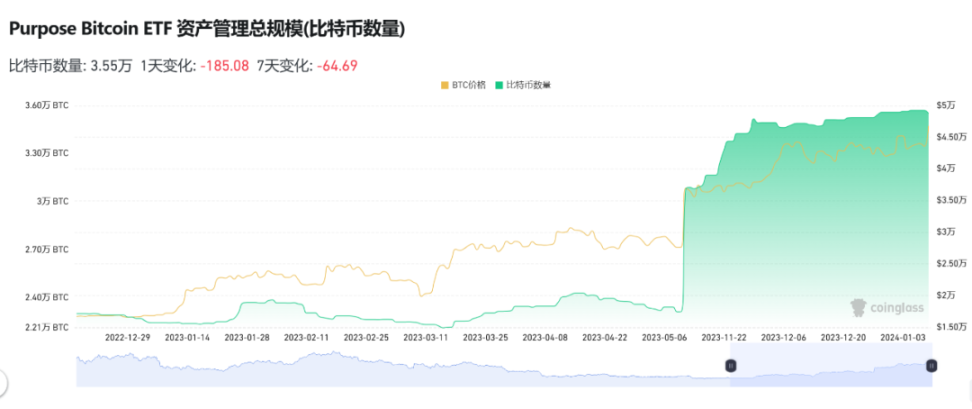
Task: Click the Purpose Bitcoin ETF chart title
Action: coord(207,30)
